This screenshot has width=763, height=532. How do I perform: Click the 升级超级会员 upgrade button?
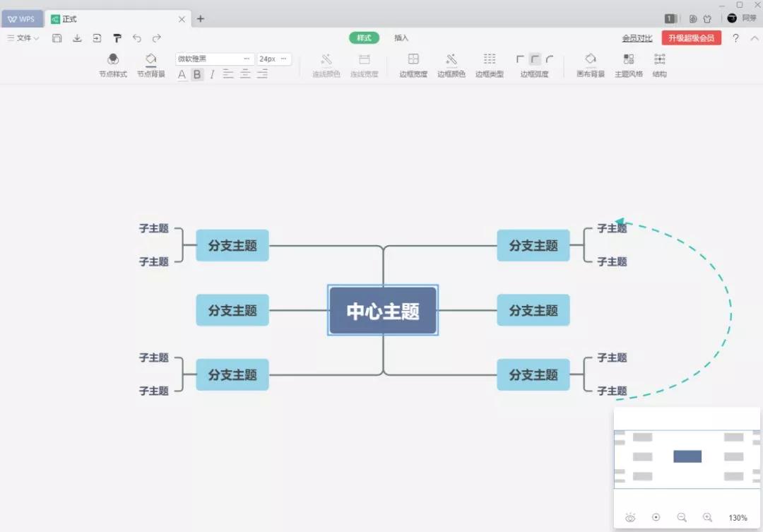click(x=691, y=39)
